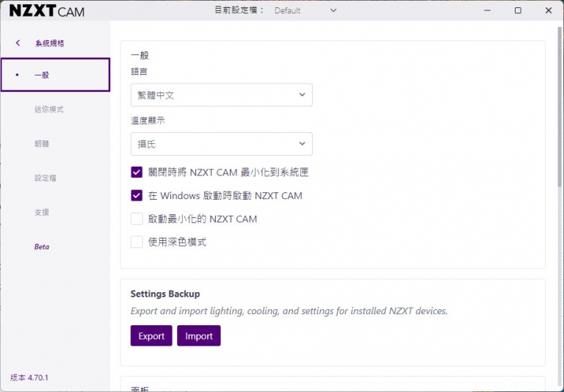564x392 pixels.
Task: Maximize the NZXT CAM window
Action: pos(518,10)
